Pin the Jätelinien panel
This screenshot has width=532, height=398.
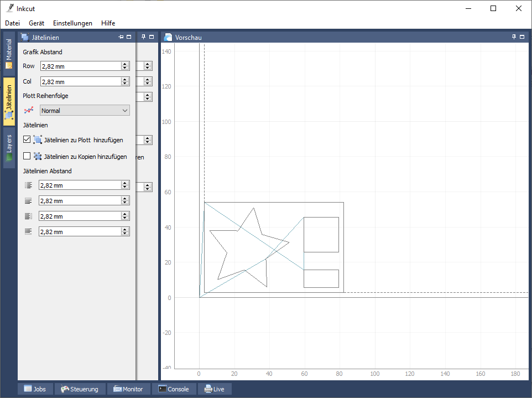coord(121,37)
